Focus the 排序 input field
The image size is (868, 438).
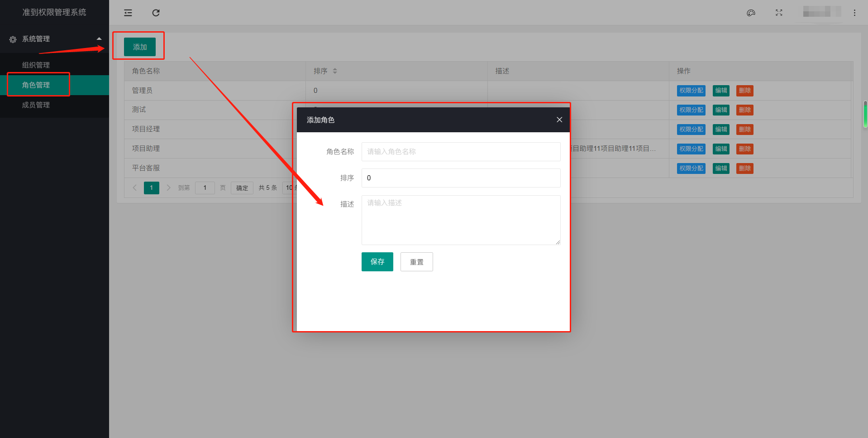pyautogui.click(x=461, y=178)
